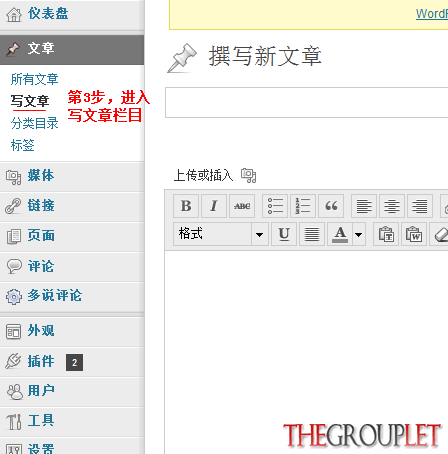
Task: Click the gear icon next to 多说评论
Action: pos(14,296)
